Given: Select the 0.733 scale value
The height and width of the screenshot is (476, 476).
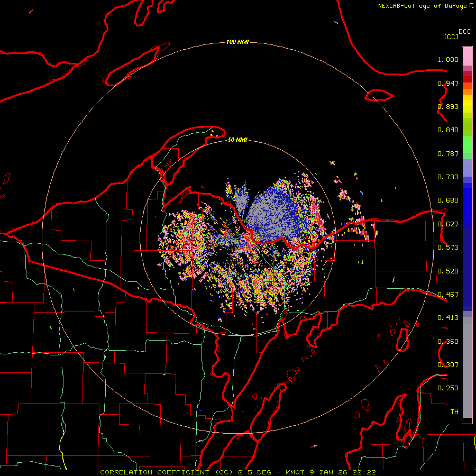Looking at the screenshot, I should [x=448, y=177].
